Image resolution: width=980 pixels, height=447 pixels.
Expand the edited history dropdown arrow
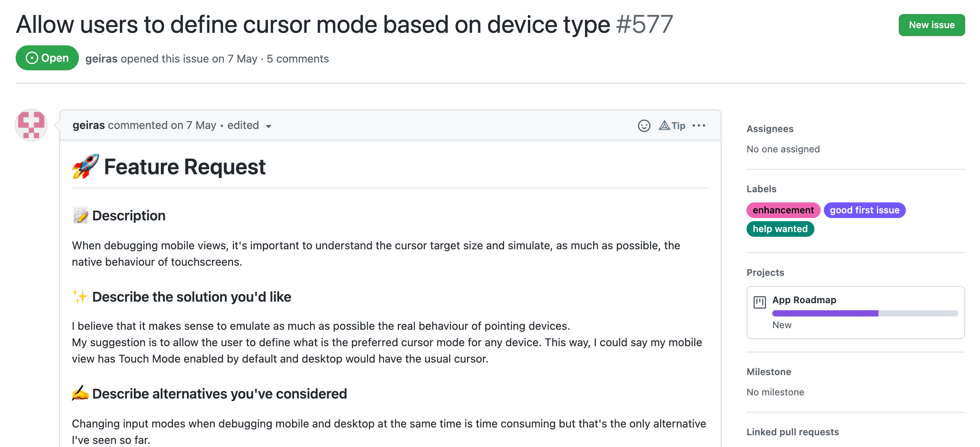point(269,126)
